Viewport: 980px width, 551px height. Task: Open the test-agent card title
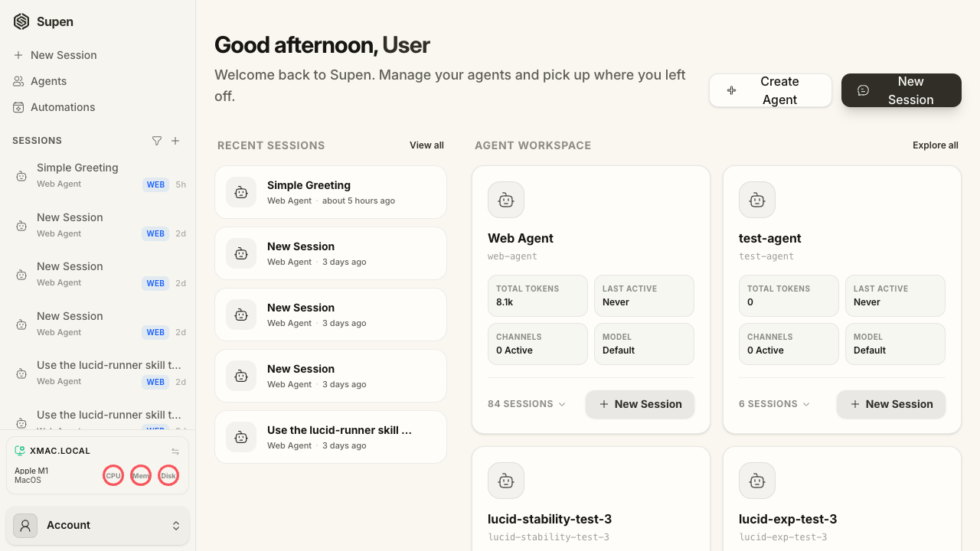coord(770,239)
